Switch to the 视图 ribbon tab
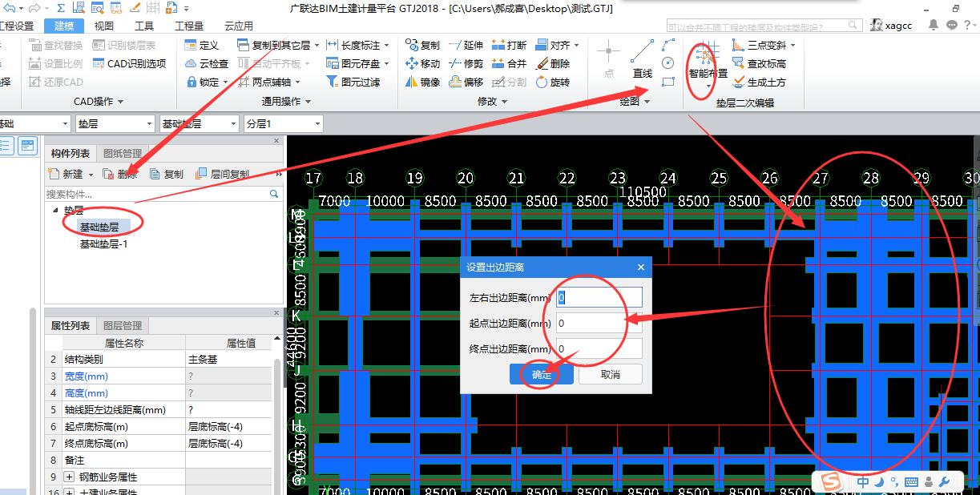980x495 pixels. click(x=103, y=26)
